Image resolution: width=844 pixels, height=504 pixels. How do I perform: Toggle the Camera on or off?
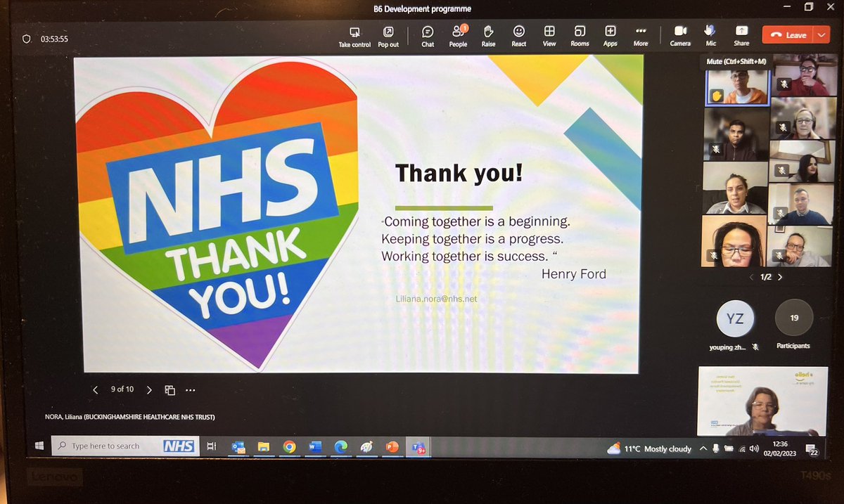pyautogui.click(x=680, y=37)
